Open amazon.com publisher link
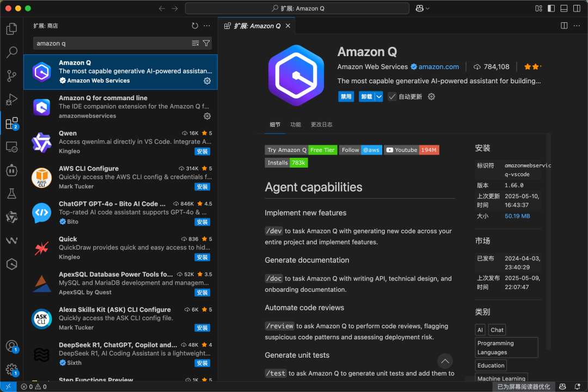Viewport: 588px width, 392px height. coord(438,67)
